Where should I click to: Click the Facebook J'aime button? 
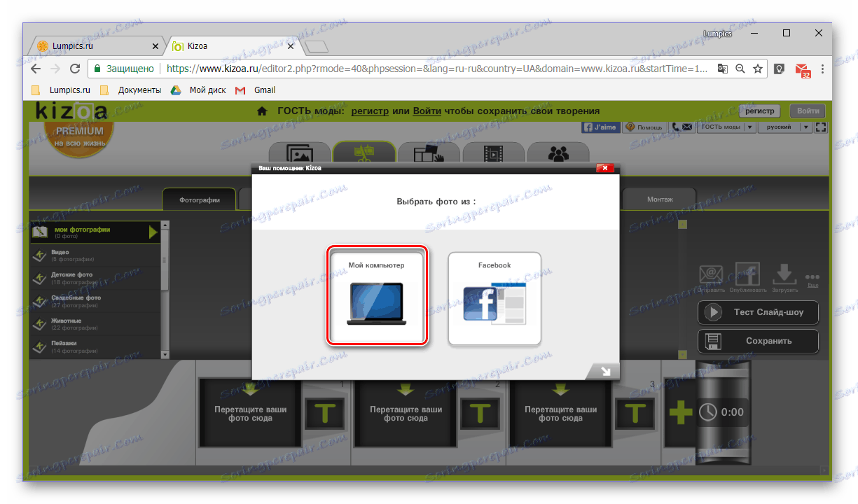[601, 127]
